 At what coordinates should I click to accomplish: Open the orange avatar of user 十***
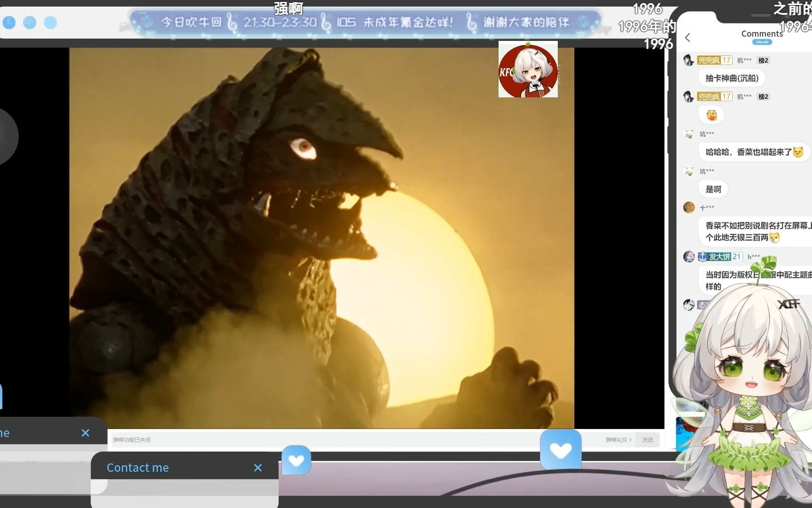(x=689, y=207)
